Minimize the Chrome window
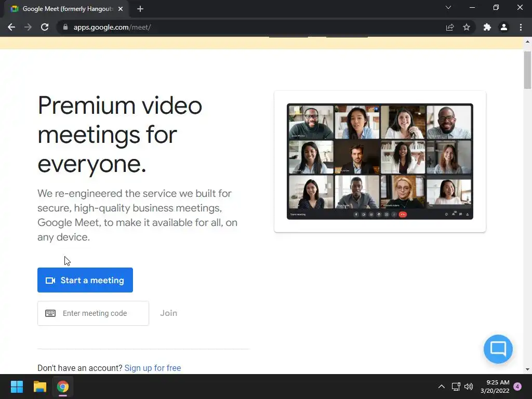This screenshot has height=399, width=532. [x=472, y=7]
